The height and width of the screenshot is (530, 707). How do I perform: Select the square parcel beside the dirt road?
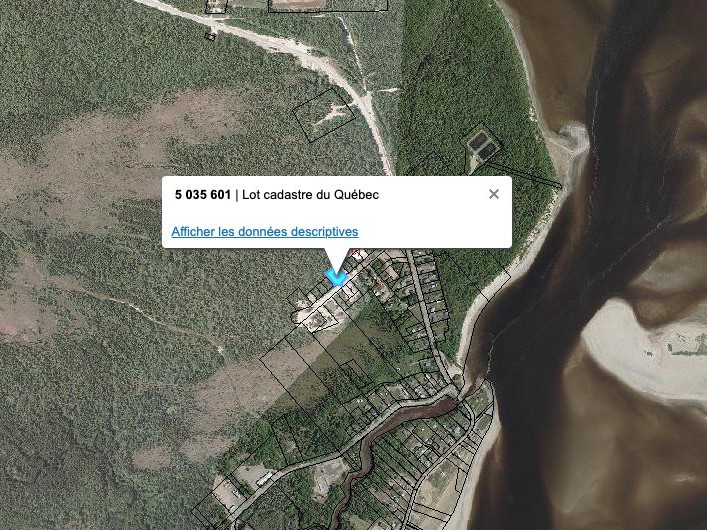tap(325, 115)
